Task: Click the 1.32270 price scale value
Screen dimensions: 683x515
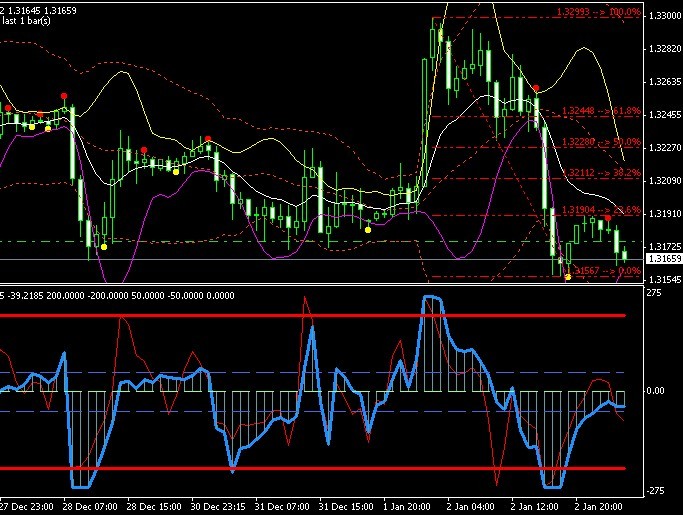Action: (665, 148)
